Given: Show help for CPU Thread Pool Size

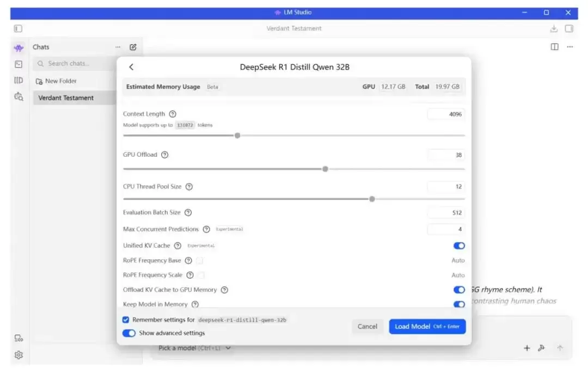Looking at the screenshot, I should 189,186.
